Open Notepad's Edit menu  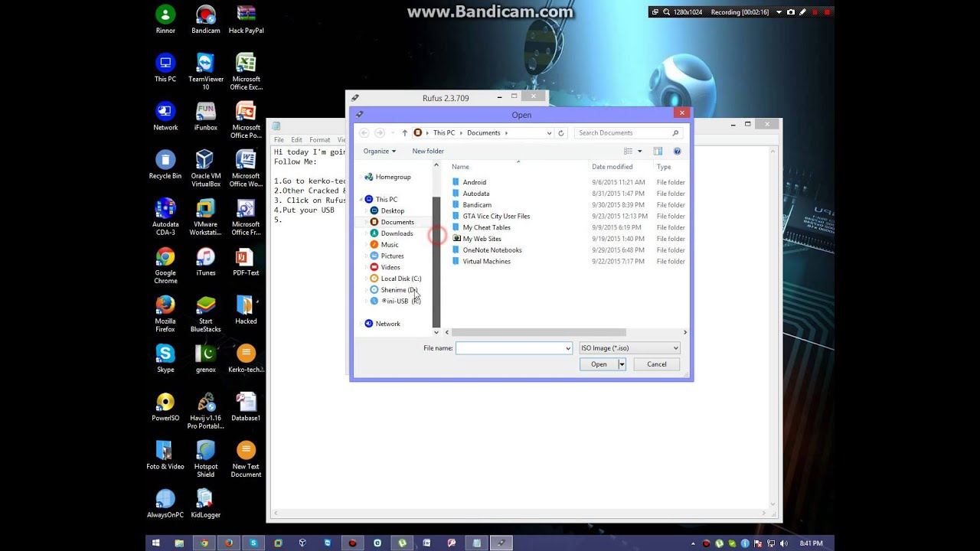tap(296, 140)
